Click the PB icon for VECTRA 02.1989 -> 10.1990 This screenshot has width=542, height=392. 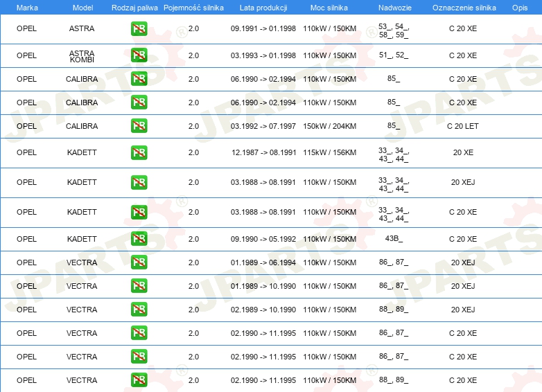point(139,310)
